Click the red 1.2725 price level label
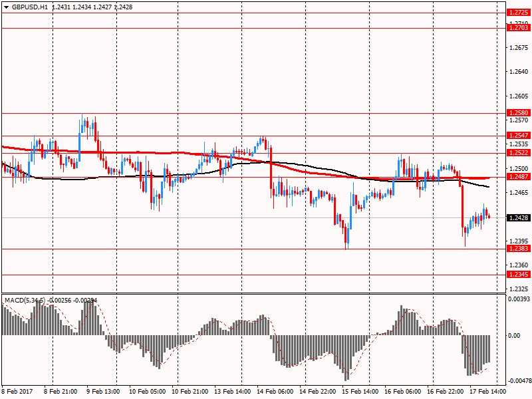Screen dimensions: 532x399 click(517, 13)
